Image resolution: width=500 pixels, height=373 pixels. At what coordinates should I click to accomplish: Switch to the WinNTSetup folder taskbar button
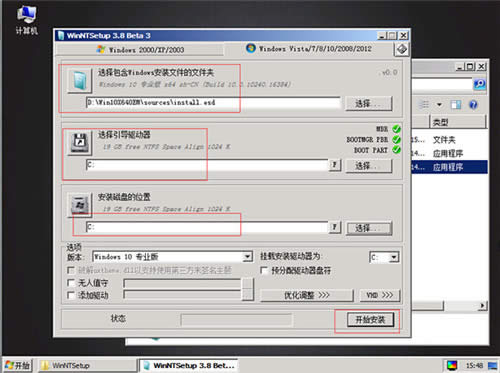87,366
